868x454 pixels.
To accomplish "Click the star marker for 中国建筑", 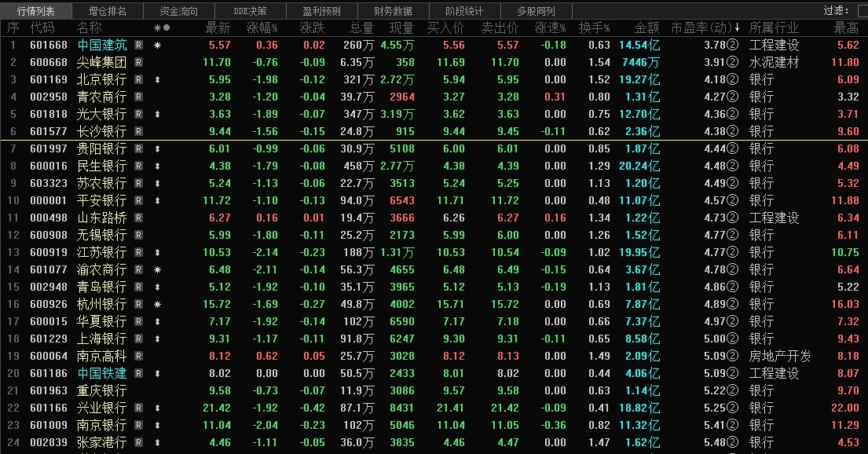I will [157, 46].
